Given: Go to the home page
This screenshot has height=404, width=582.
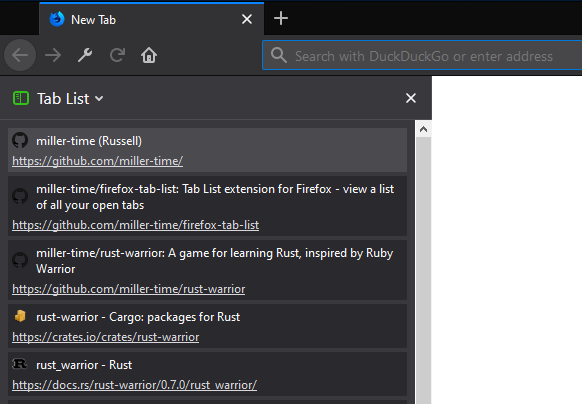Looking at the screenshot, I should [x=149, y=55].
